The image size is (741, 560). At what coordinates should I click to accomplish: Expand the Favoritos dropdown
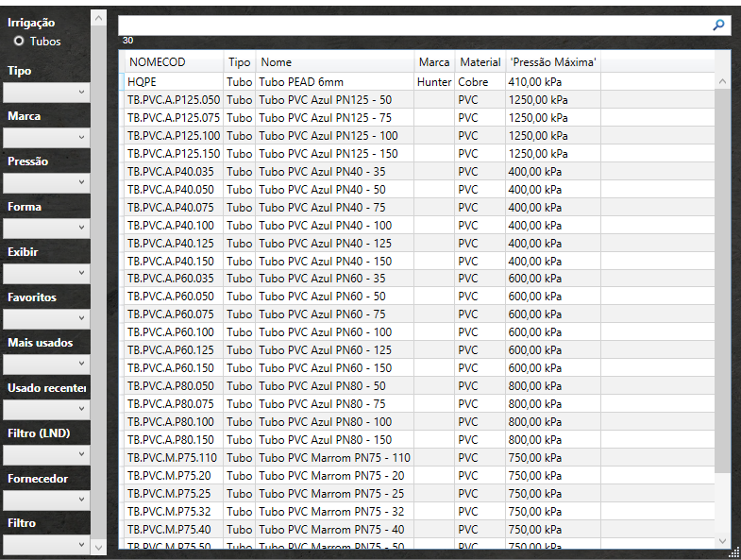pos(45,319)
